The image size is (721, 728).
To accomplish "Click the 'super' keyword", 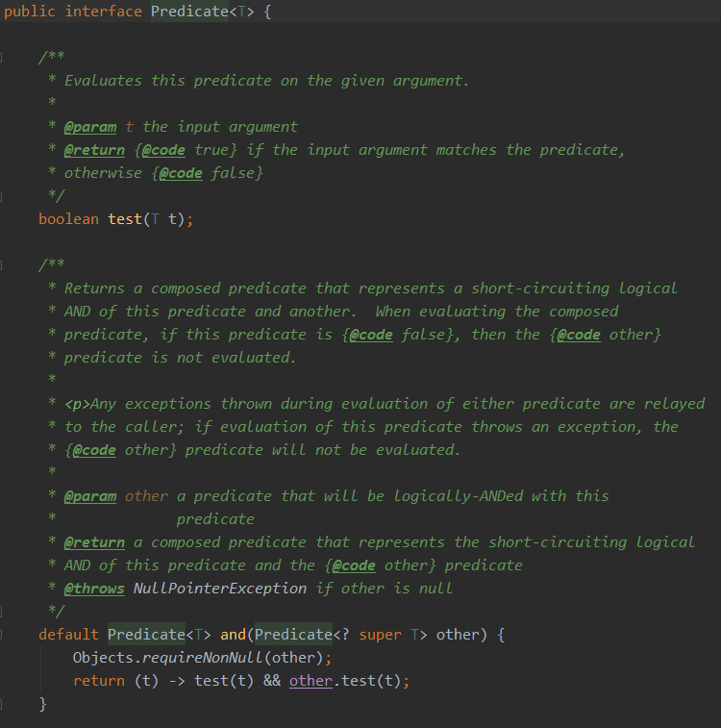I will (x=380, y=635).
